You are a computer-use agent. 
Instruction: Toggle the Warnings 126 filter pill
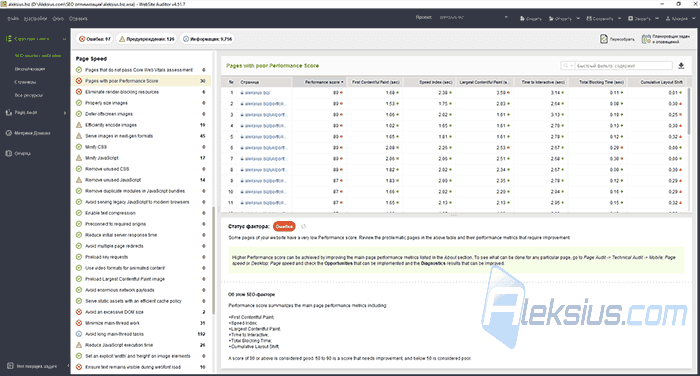[146, 39]
